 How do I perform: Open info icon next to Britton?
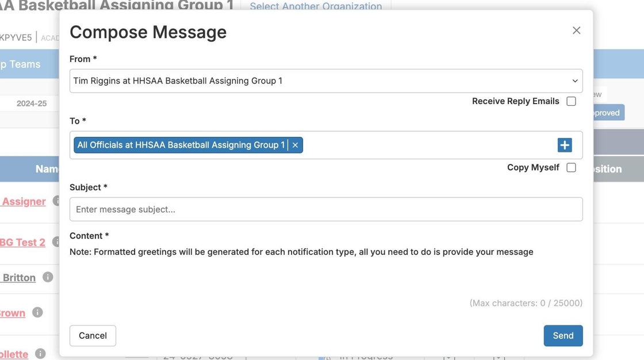click(x=48, y=277)
